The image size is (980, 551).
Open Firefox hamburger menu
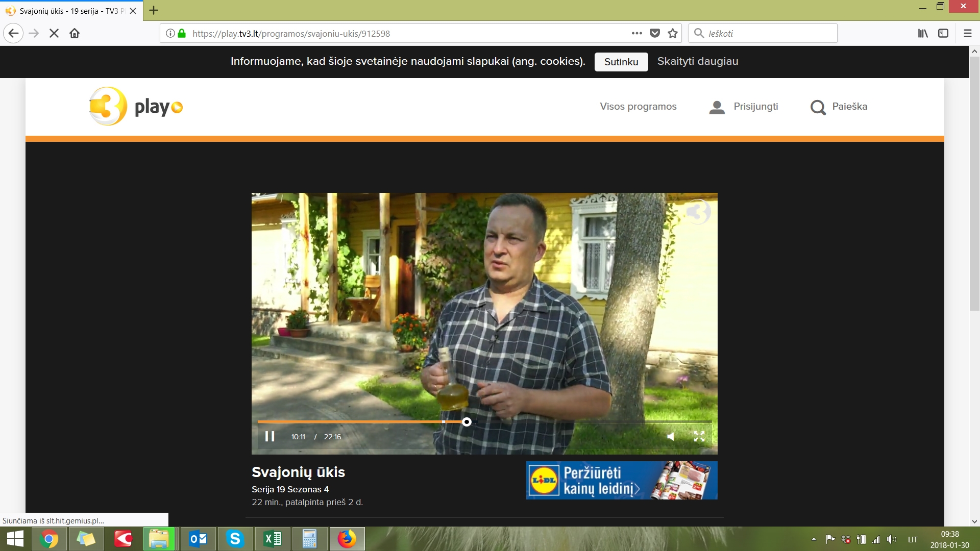tap(967, 34)
